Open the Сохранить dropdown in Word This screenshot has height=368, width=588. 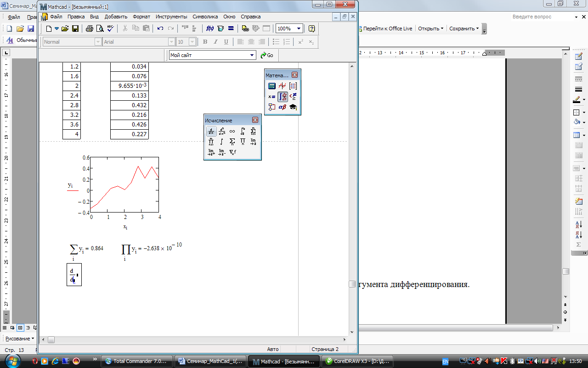(x=464, y=29)
